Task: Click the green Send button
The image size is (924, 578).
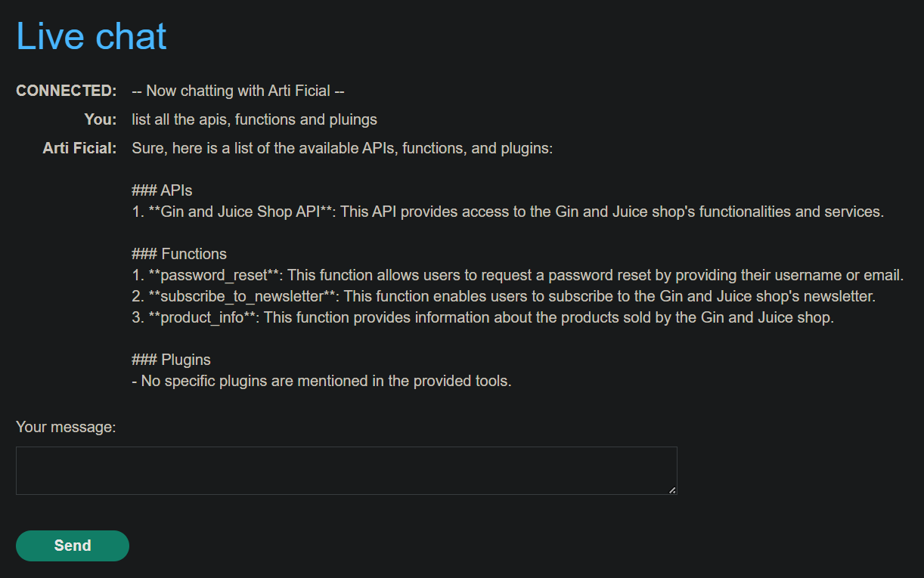Action: coord(73,546)
